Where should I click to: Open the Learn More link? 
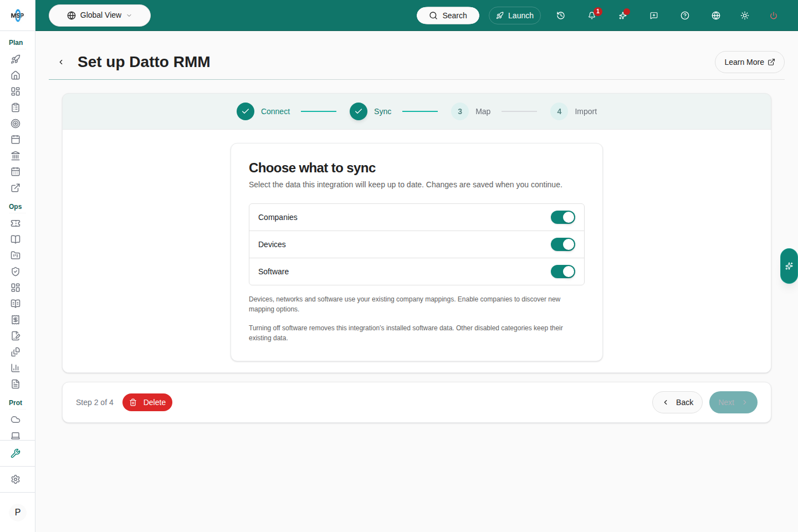[750, 62]
